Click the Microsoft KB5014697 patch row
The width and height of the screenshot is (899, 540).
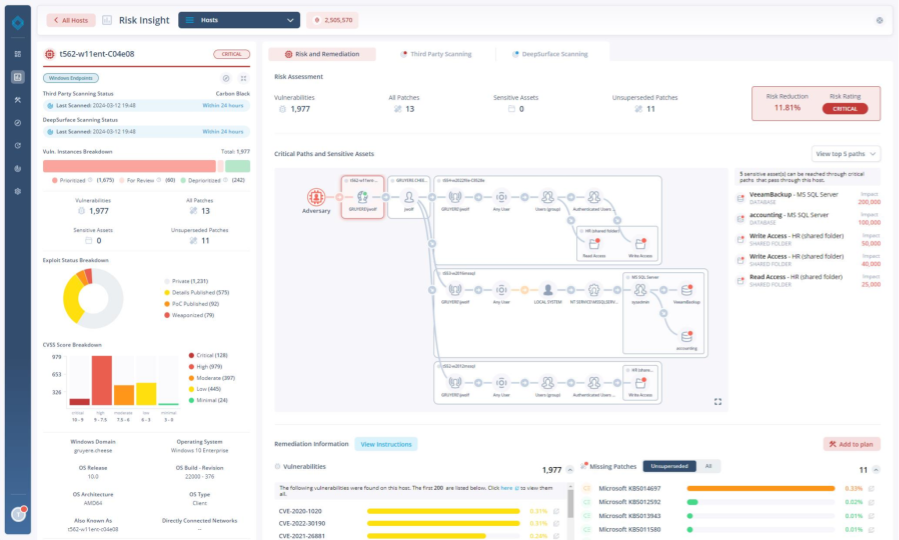730,488
